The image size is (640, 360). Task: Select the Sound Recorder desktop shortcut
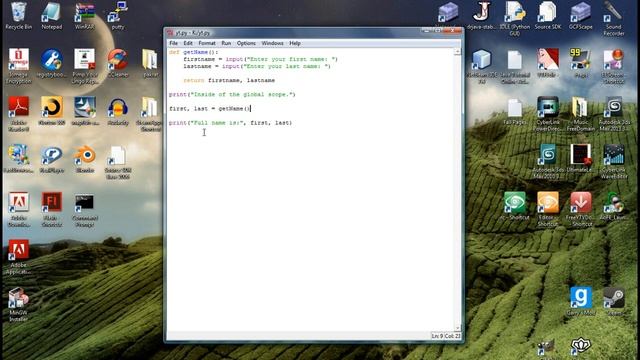coord(613,19)
